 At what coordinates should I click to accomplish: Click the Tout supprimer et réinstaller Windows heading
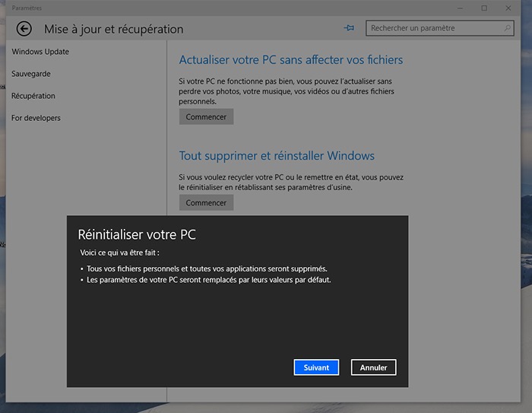pos(277,156)
